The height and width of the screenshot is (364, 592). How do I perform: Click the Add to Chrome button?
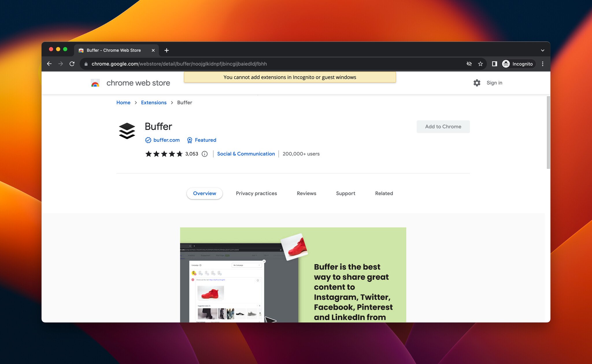[x=443, y=126]
